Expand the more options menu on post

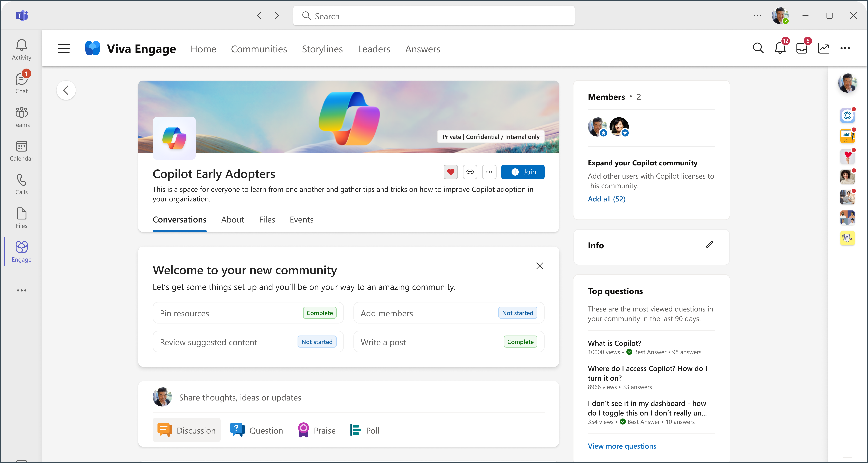point(490,172)
